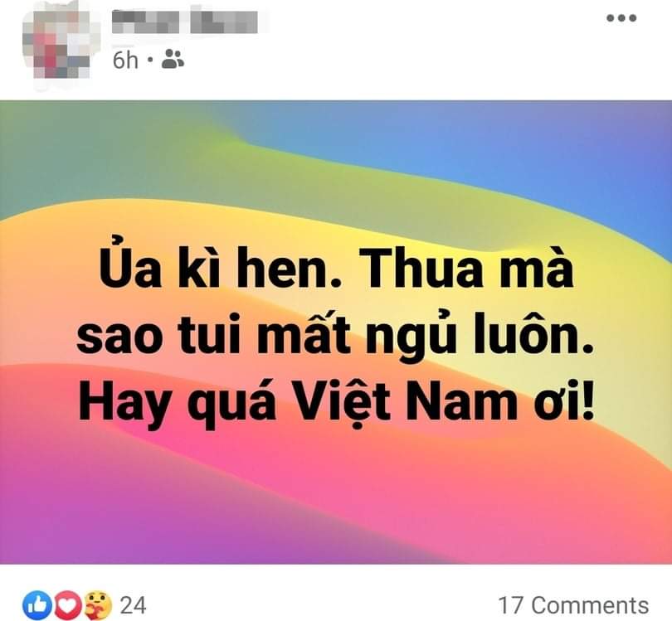This screenshot has width=672, height=621.
Task: Click the text line 'Ủa kì hen. Thua mà'
Action: click(336, 269)
